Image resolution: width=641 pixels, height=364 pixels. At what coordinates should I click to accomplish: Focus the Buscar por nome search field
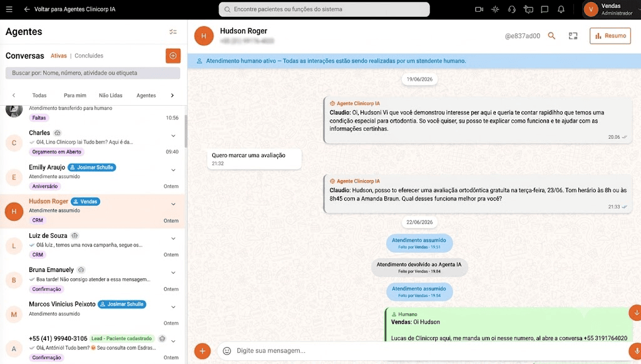click(x=93, y=73)
